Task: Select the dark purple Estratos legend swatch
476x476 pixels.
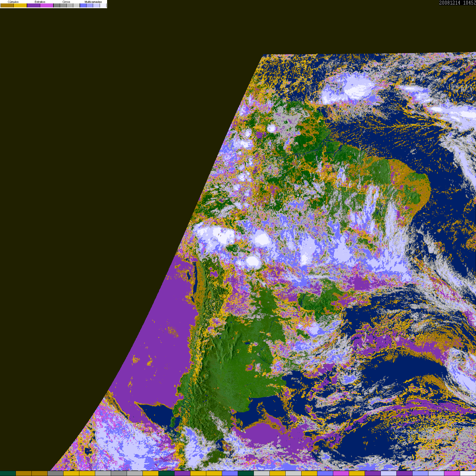Action: pyautogui.click(x=34, y=5)
